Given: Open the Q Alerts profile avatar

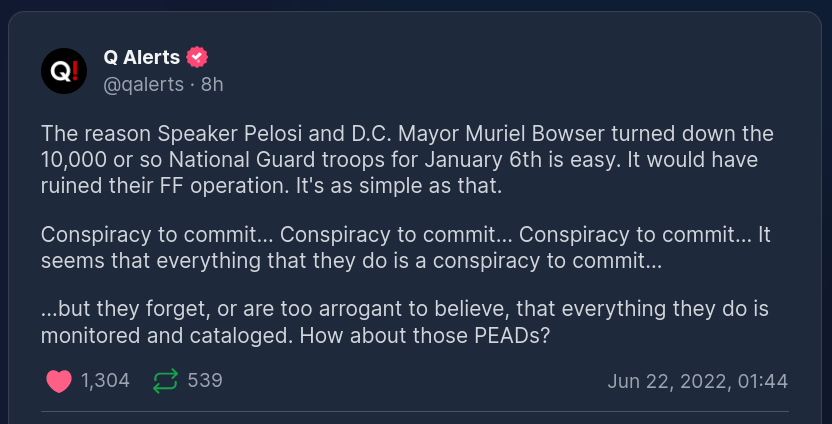Looking at the screenshot, I should pyautogui.click(x=64, y=70).
